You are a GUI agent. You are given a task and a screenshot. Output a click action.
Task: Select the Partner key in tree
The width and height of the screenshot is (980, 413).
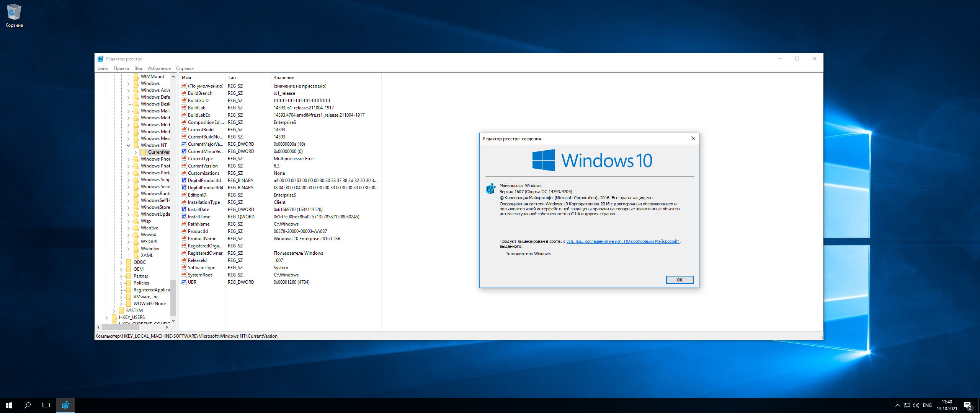(x=140, y=276)
